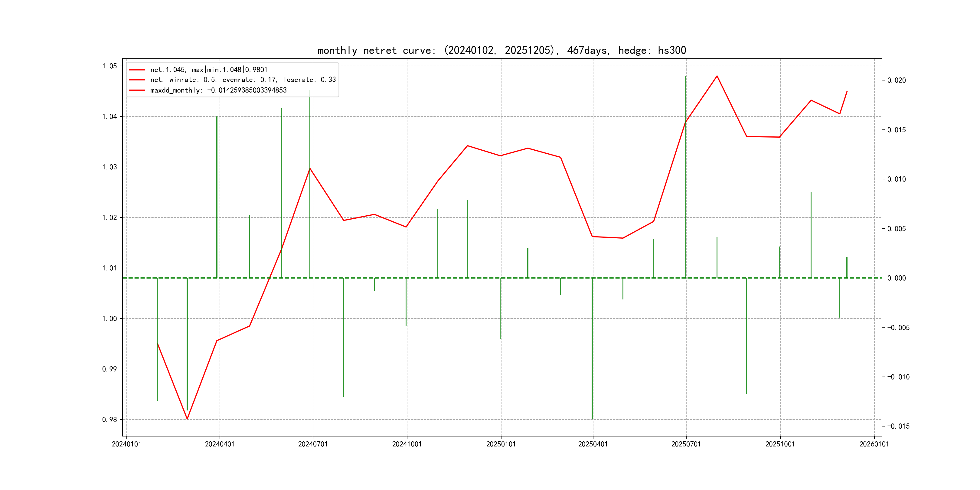The width and height of the screenshot is (980, 490).
Task: Click the chart title mentioning hedge hs300
Action: (501, 50)
